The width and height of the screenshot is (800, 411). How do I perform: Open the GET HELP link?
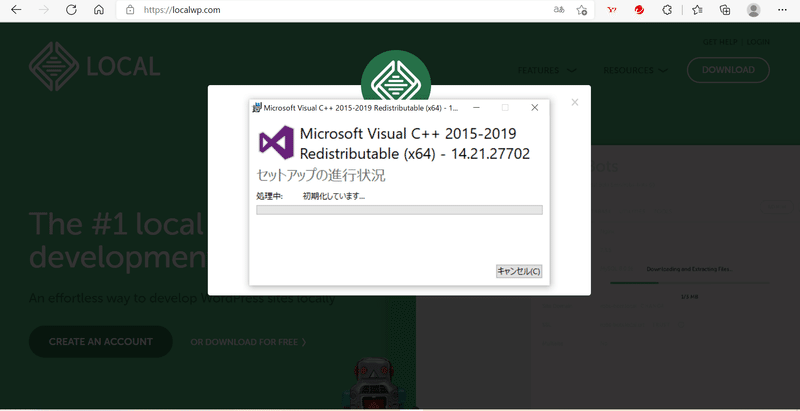(x=720, y=42)
